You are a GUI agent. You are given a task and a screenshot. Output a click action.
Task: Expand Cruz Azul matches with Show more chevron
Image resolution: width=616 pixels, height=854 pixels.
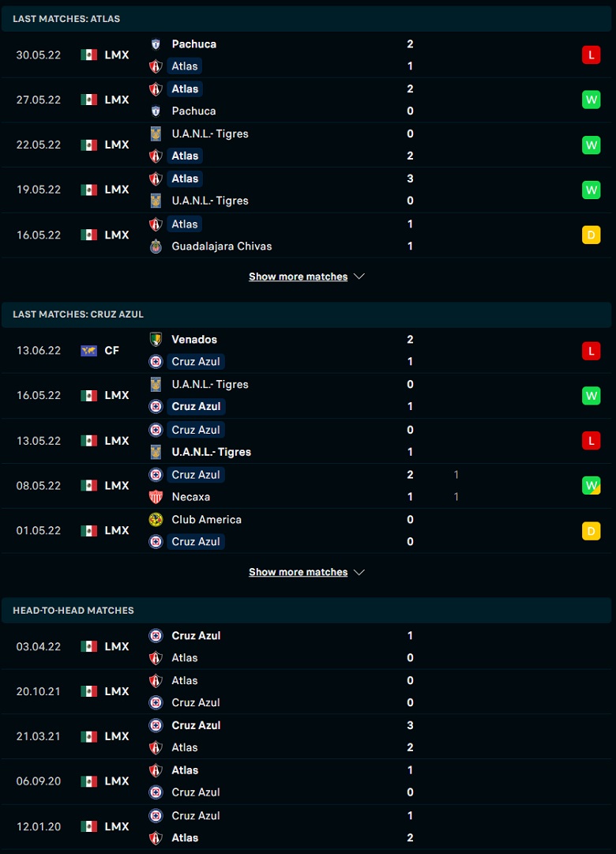tap(359, 572)
